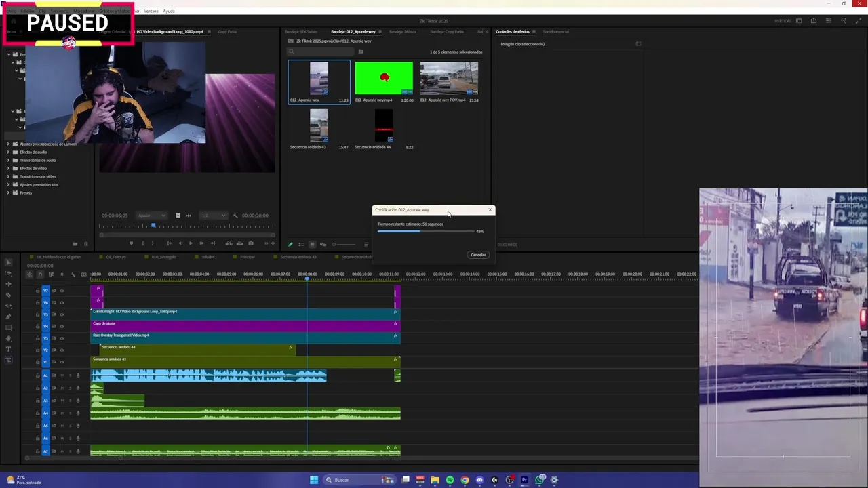The width and height of the screenshot is (868, 488).
Task: Select the Slip tool
Action: pos(8,306)
